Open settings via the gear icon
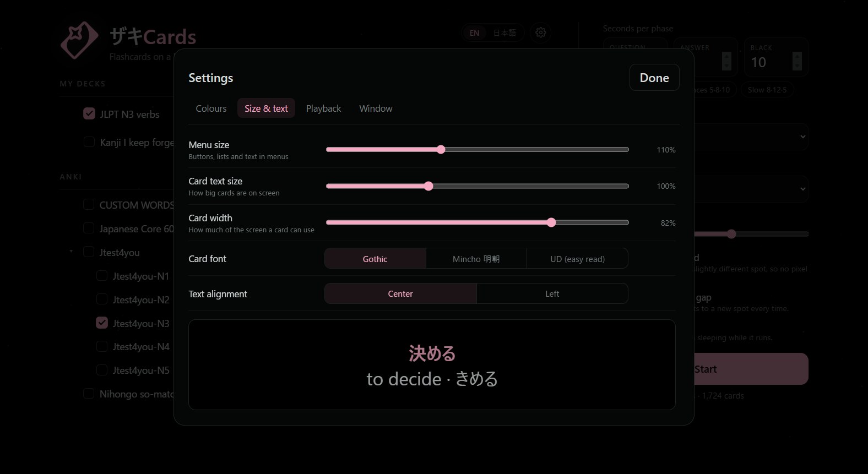The width and height of the screenshot is (868, 474). (541, 32)
